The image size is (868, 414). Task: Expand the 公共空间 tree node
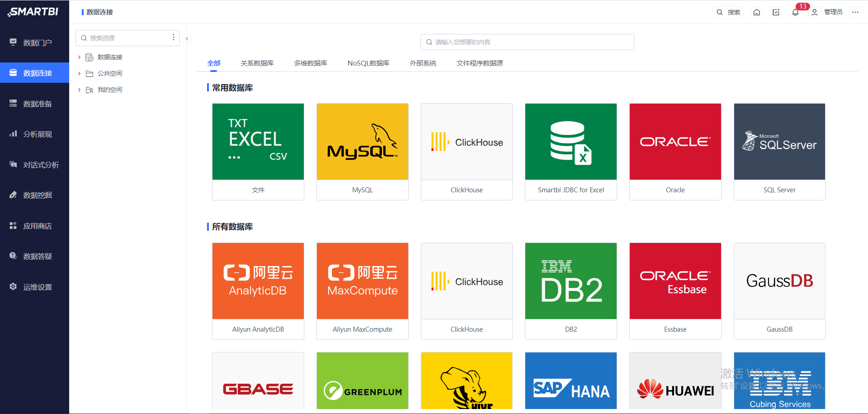click(x=79, y=73)
